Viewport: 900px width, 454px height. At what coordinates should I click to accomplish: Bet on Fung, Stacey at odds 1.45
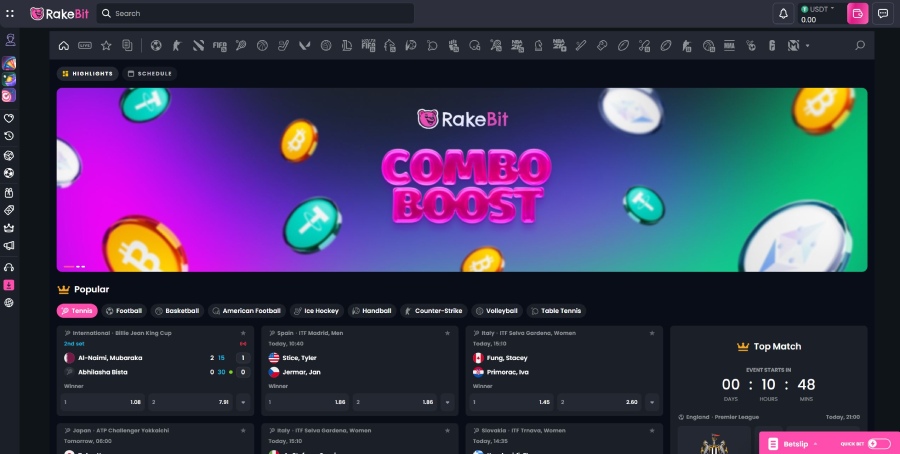click(x=511, y=402)
